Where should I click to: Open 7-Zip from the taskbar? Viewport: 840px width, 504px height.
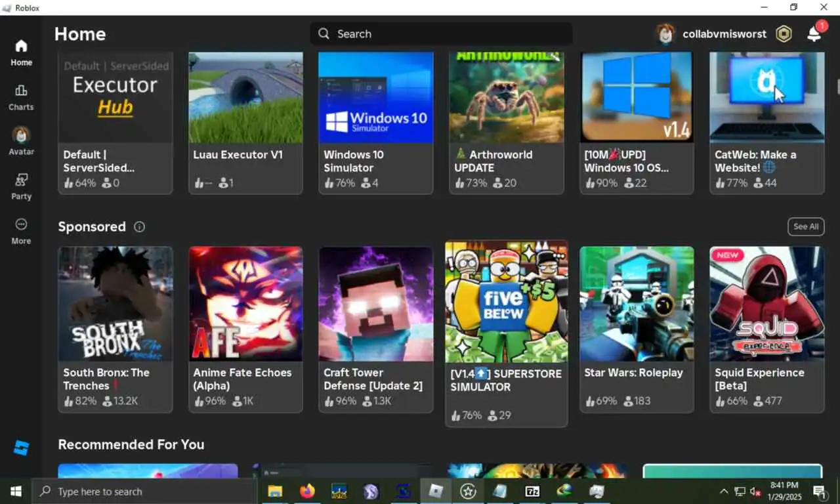point(532,491)
